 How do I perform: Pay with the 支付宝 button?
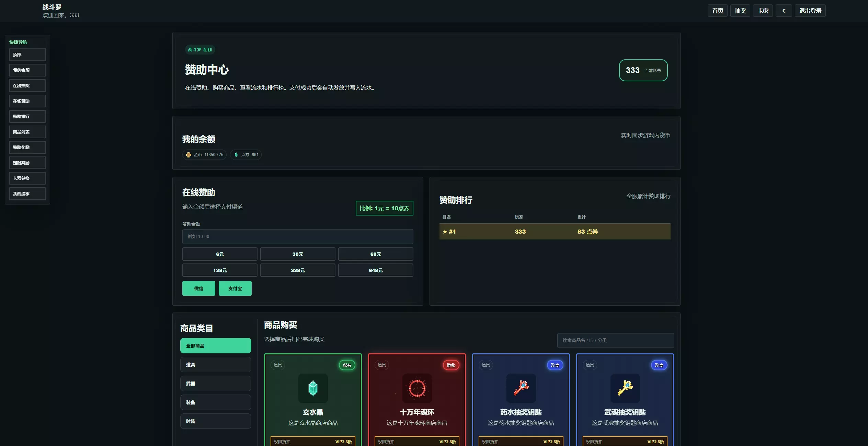(235, 288)
